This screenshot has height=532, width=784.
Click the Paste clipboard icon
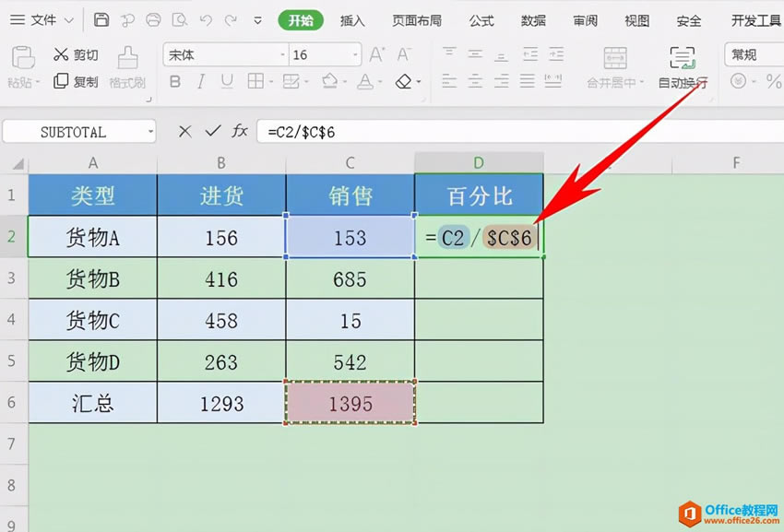[23, 58]
